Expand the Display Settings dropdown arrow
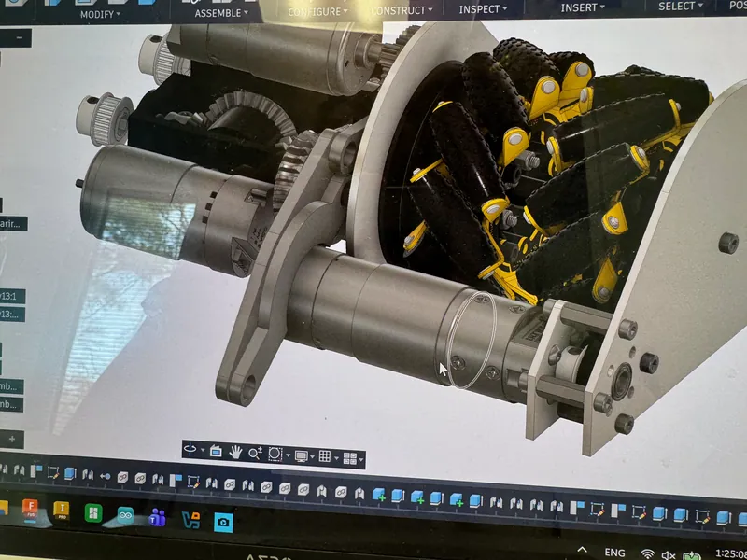The height and width of the screenshot is (560, 747). pos(313,456)
